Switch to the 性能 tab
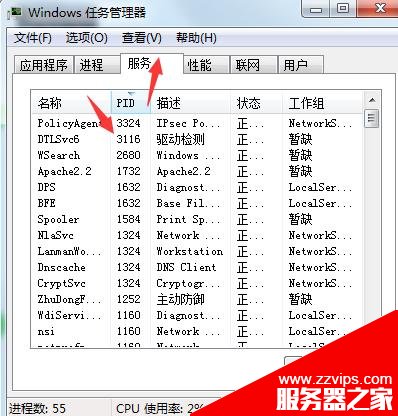 (x=206, y=65)
